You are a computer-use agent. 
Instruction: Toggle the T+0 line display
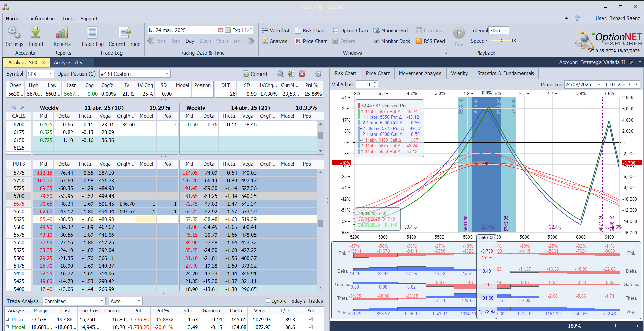pos(610,84)
